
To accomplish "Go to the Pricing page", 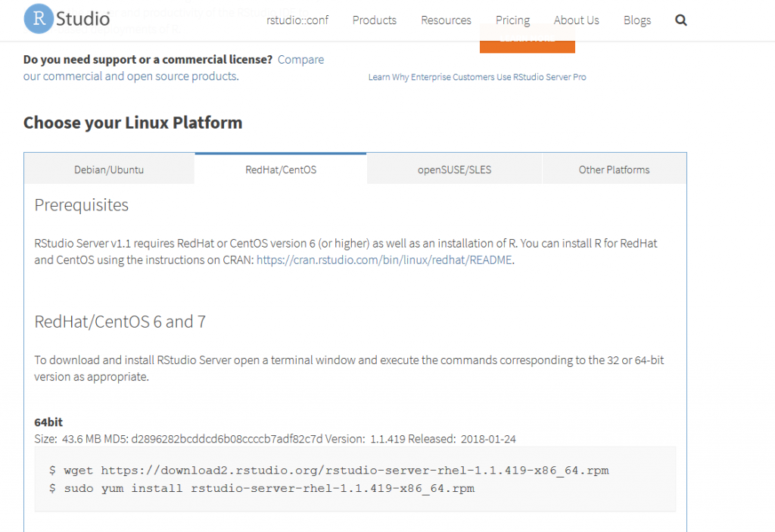I will [x=512, y=20].
